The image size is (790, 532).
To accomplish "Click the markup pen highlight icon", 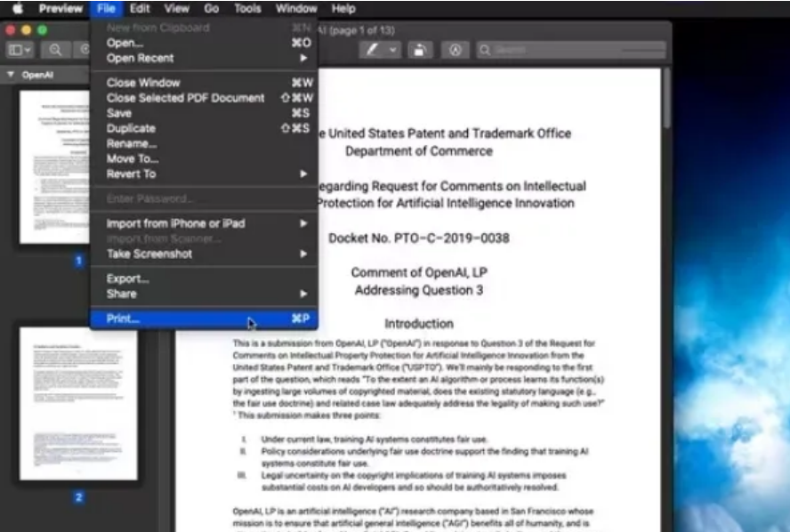I will pos(372,50).
